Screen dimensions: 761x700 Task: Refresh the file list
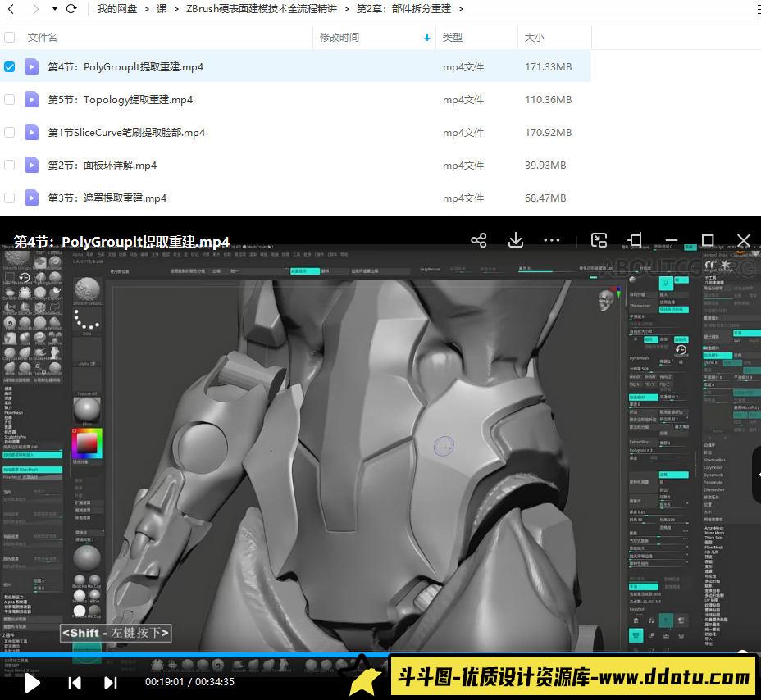click(x=71, y=9)
